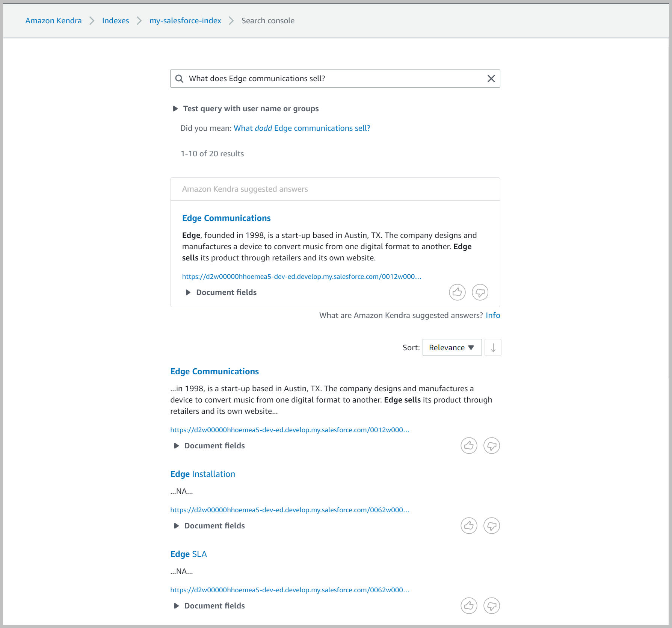The height and width of the screenshot is (628, 672).
Task: Open Edge Installation result title
Action: 203,474
